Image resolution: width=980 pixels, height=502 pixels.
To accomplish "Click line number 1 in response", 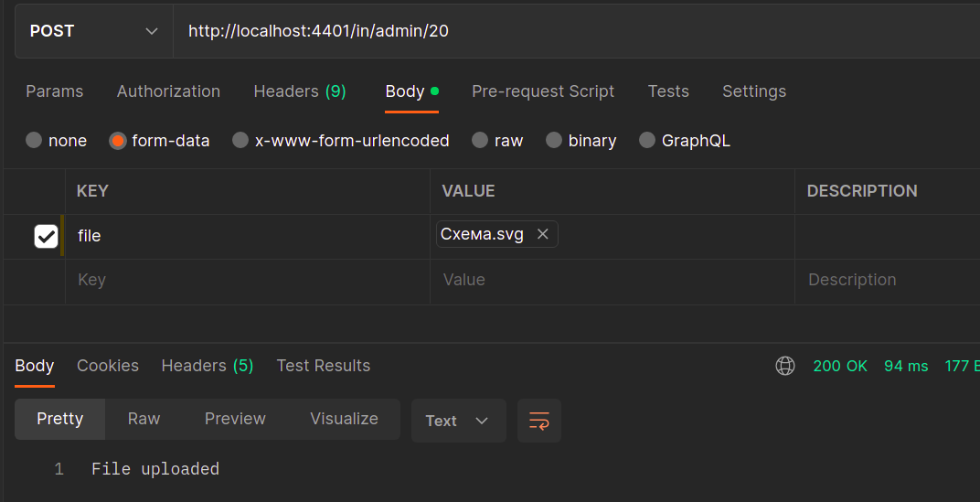I will (59, 469).
